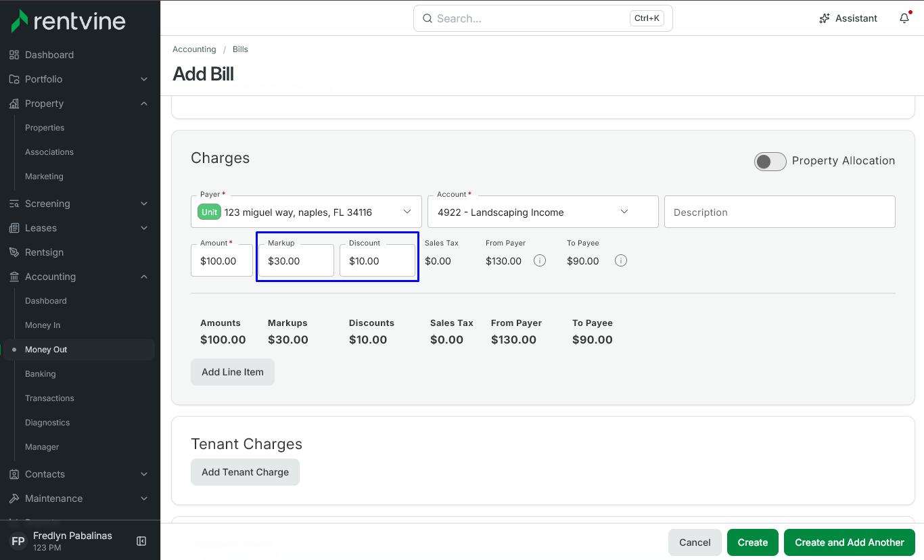Click the Rentvine logo
This screenshot has height=560, width=924.
(68, 21)
